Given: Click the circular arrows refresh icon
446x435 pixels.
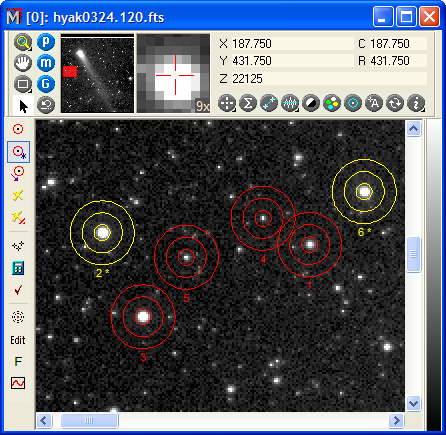Looking at the screenshot, I should 395,103.
